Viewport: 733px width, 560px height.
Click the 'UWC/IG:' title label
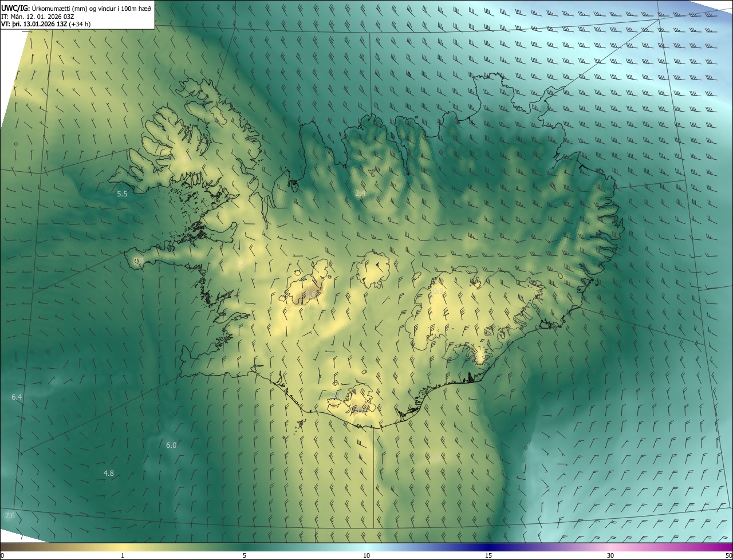pyautogui.click(x=15, y=7)
